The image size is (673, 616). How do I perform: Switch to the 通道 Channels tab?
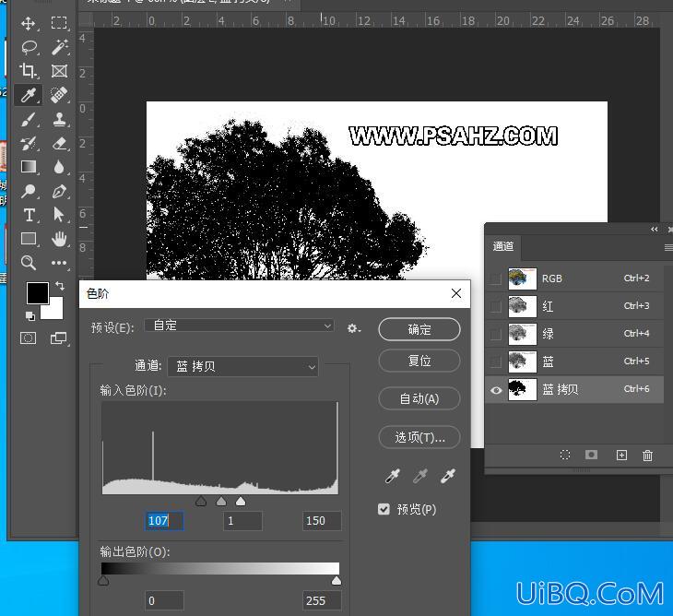[x=503, y=247]
